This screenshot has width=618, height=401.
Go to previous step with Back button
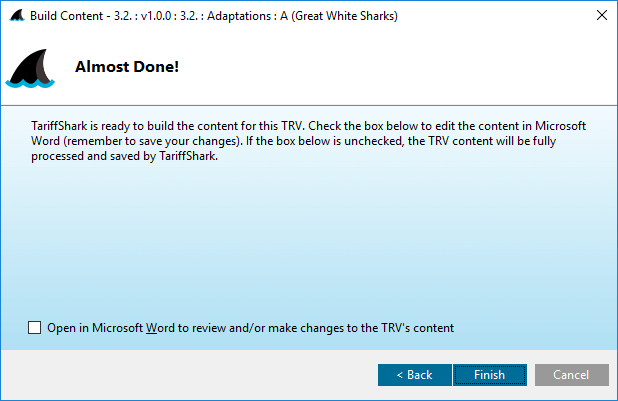tap(415, 375)
